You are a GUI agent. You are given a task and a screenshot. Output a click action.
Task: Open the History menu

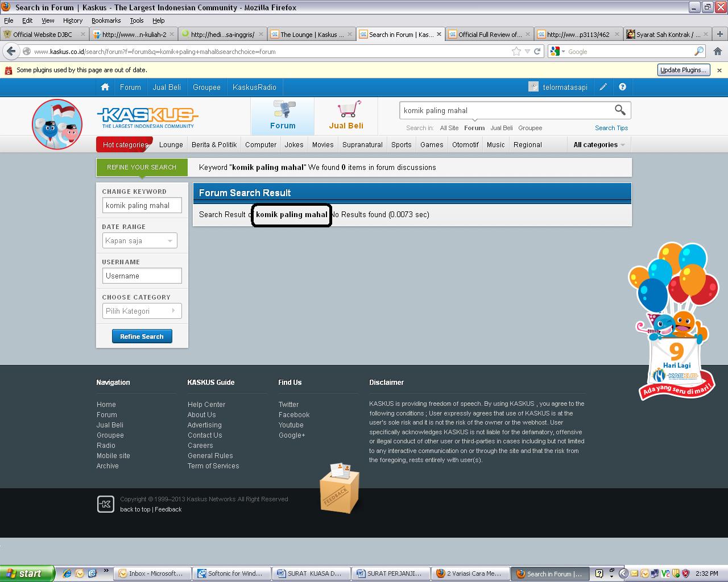point(72,20)
